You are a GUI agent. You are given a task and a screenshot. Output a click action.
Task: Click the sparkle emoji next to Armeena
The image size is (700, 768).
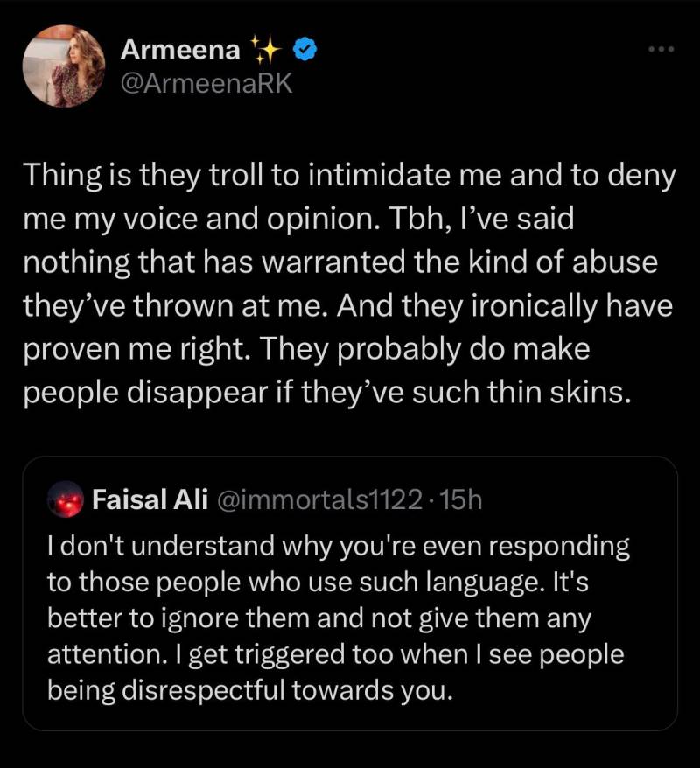266,49
